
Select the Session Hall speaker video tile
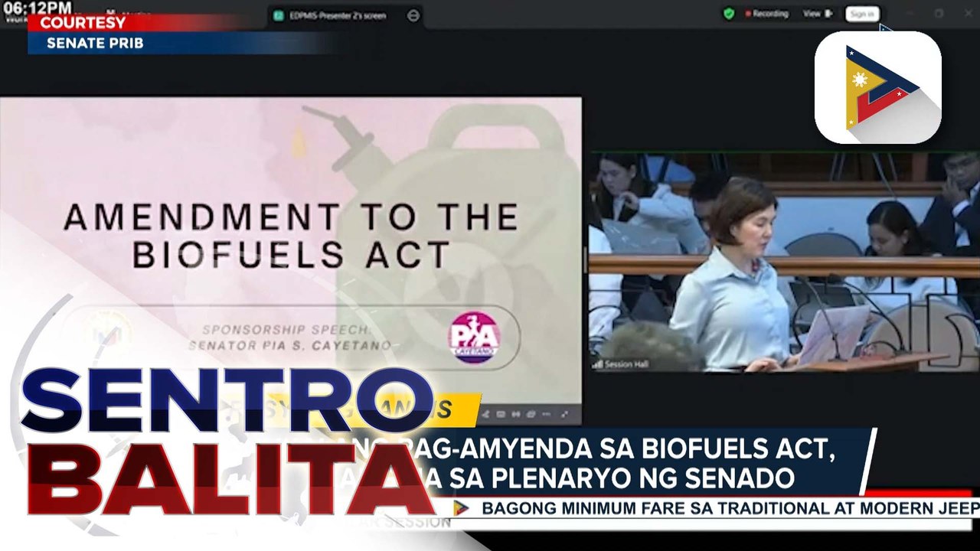[784, 262]
